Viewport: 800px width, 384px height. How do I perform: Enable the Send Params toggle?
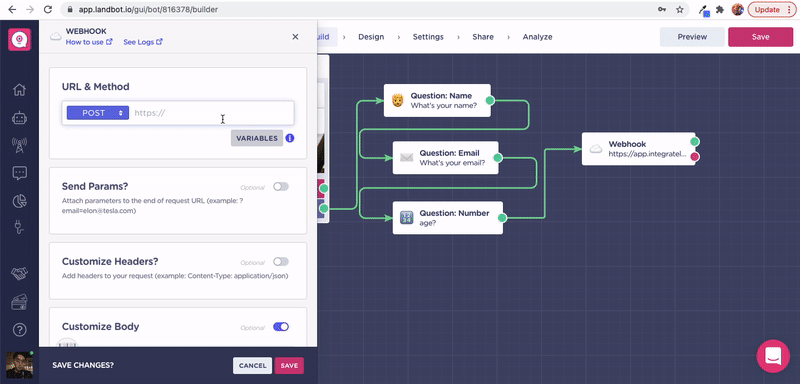(x=281, y=187)
